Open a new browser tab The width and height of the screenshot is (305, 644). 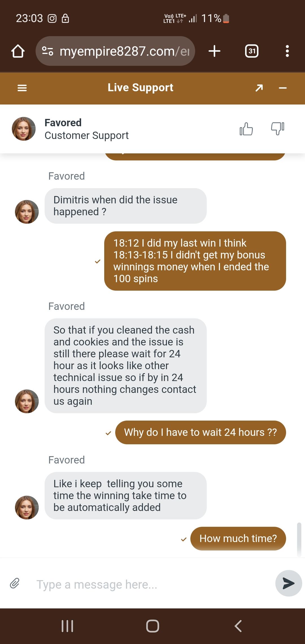pyautogui.click(x=214, y=51)
